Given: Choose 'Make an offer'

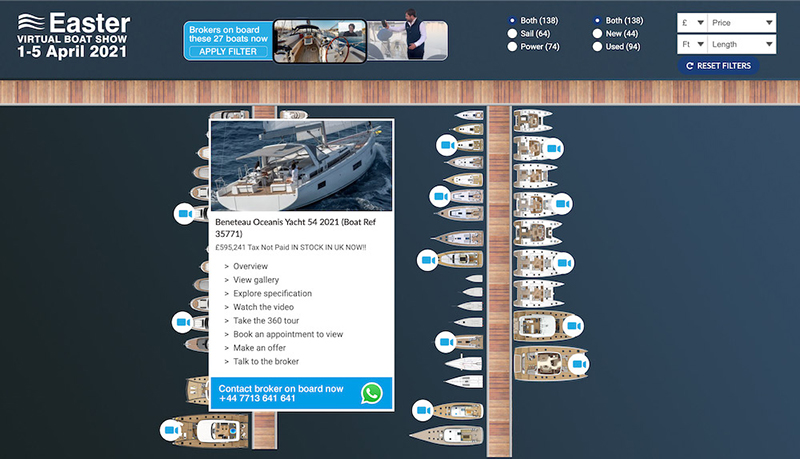Looking at the screenshot, I should (259, 348).
